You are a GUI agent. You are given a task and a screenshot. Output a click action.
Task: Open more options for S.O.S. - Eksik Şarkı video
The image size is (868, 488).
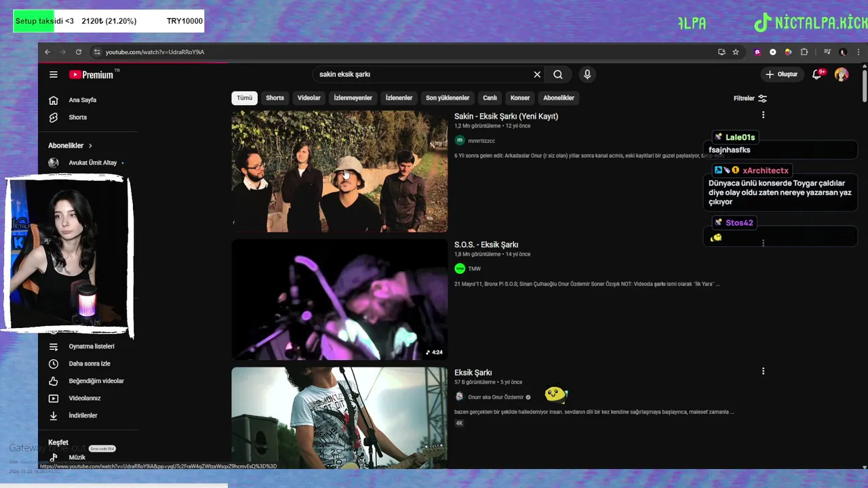[x=763, y=243]
